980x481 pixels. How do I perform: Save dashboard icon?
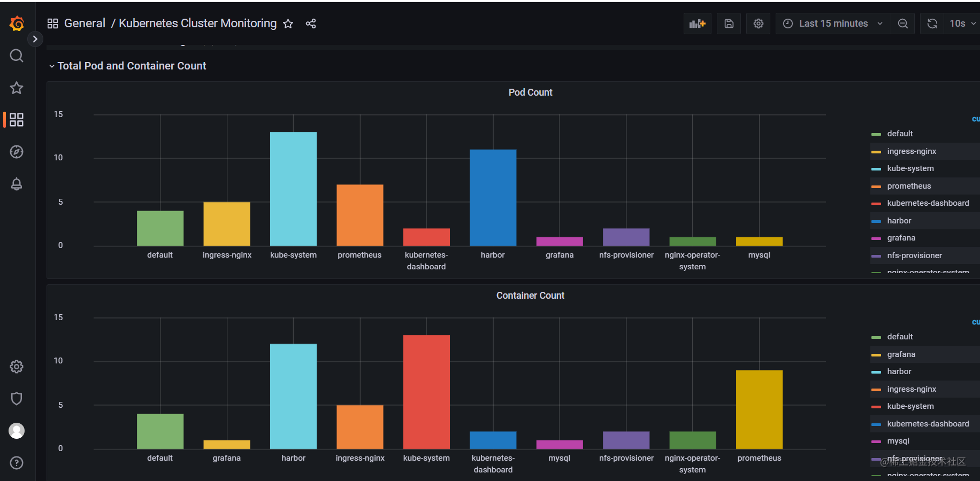point(729,24)
